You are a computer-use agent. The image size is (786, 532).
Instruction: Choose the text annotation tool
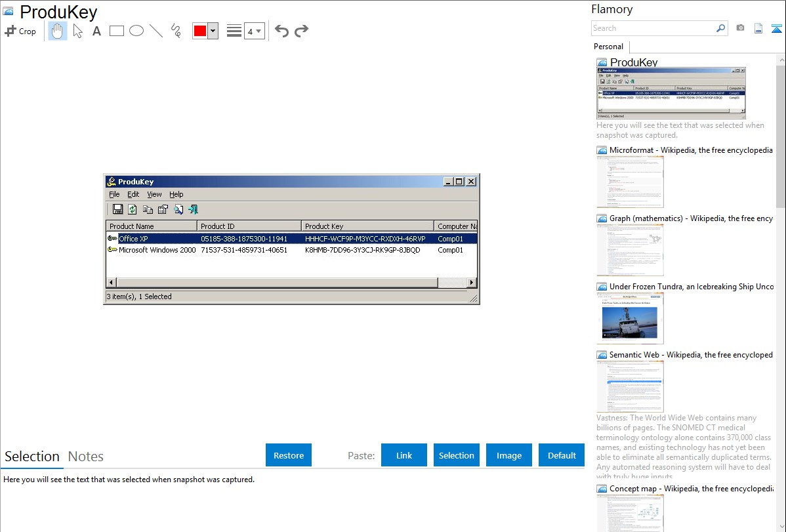[96, 31]
